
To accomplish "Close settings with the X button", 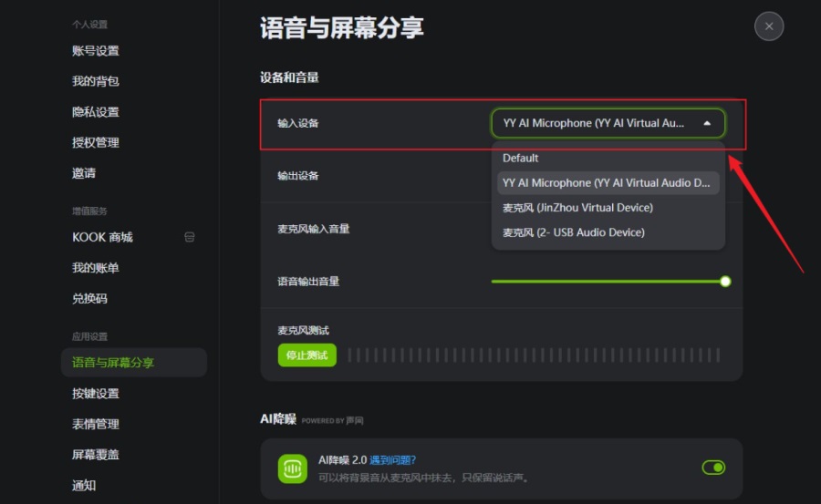I will (x=769, y=26).
